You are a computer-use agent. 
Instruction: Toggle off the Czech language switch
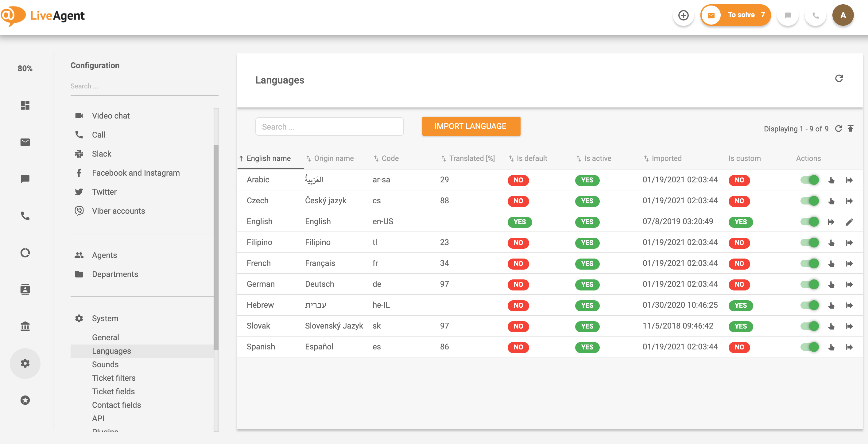click(809, 201)
